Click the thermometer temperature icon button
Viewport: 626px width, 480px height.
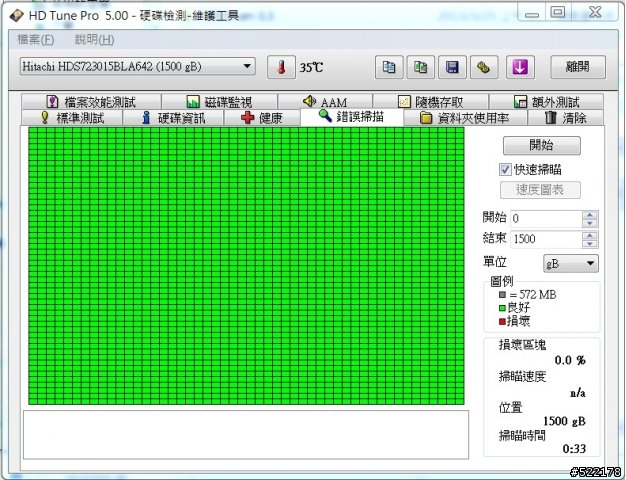[x=281, y=67]
